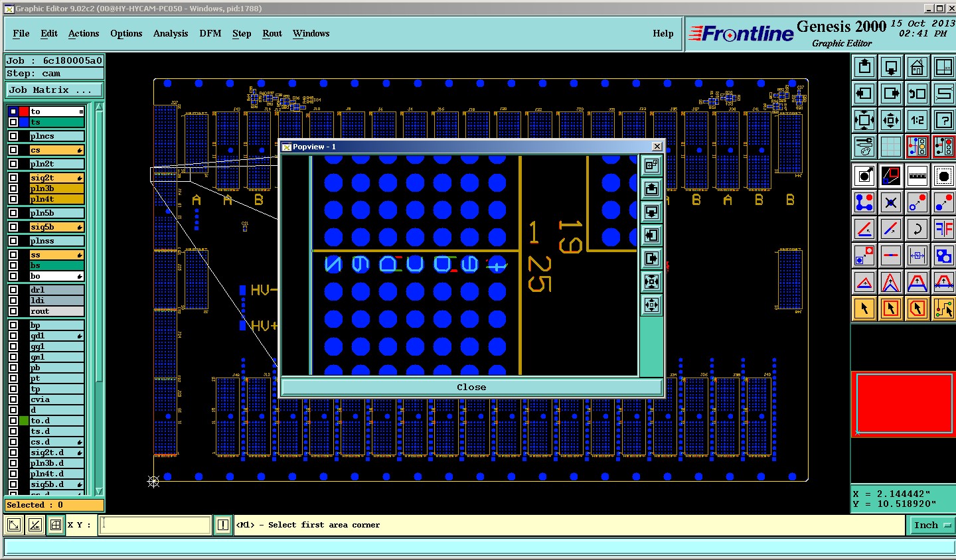The height and width of the screenshot is (560, 956).
Task: Open the Job Matrix ... selector
Action: click(x=55, y=90)
